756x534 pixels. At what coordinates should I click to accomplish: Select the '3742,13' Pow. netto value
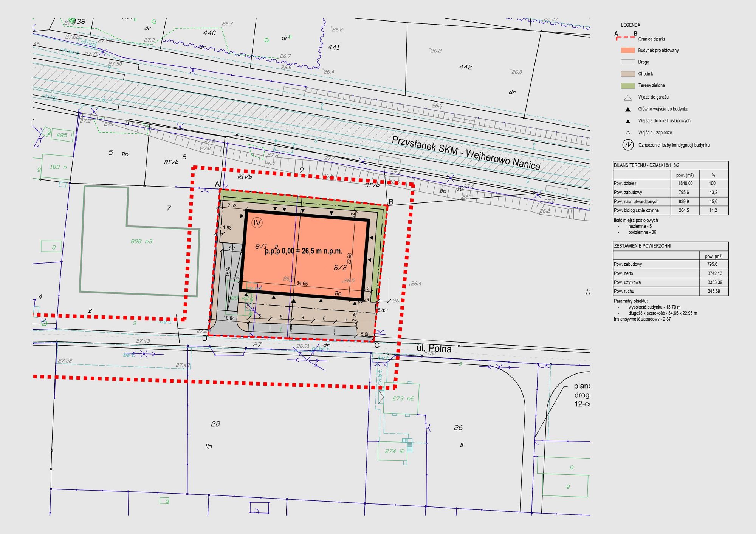click(715, 273)
